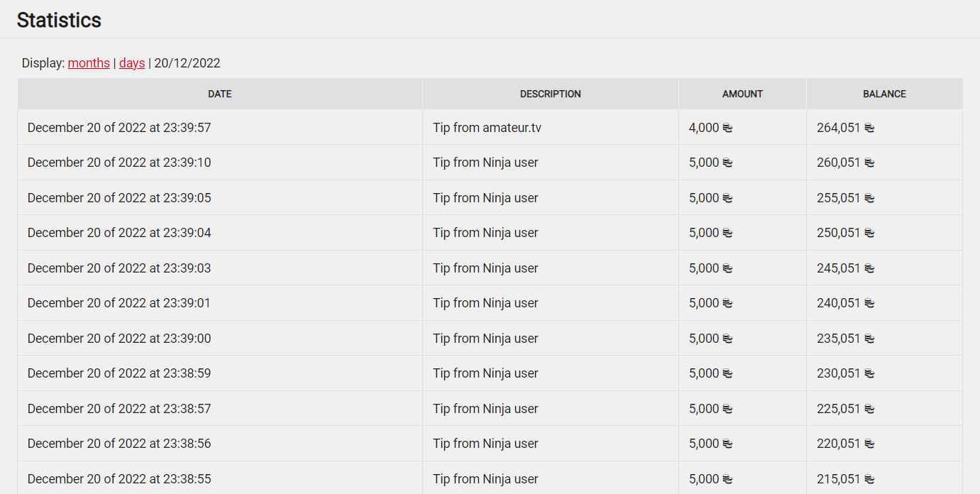Image resolution: width=980 pixels, height=494 pixels.
Task: Select the BALANCE column header
Action: pyautogui.click(x=884, y=94)
